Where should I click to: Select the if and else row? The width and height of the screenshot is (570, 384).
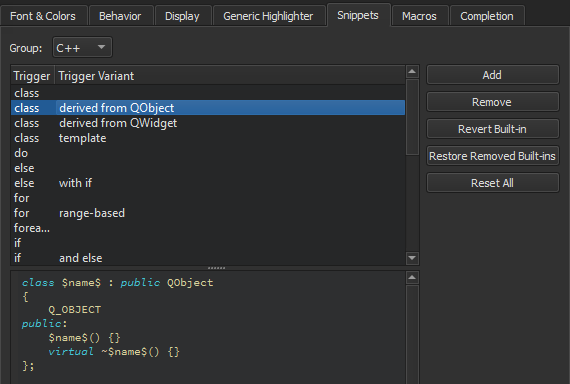tap(208, 258)
